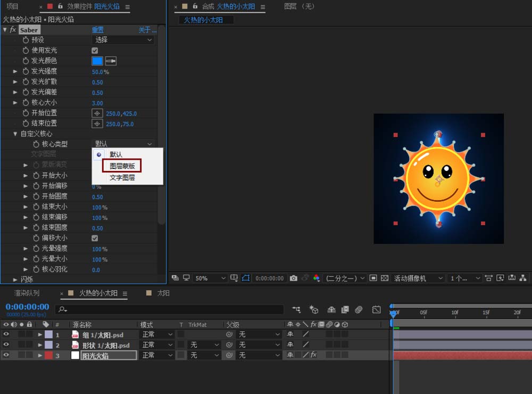This screenshot has height=394, width=532.
Task: Click the snapshot camera icon in viewer
Action: [293, 278]
